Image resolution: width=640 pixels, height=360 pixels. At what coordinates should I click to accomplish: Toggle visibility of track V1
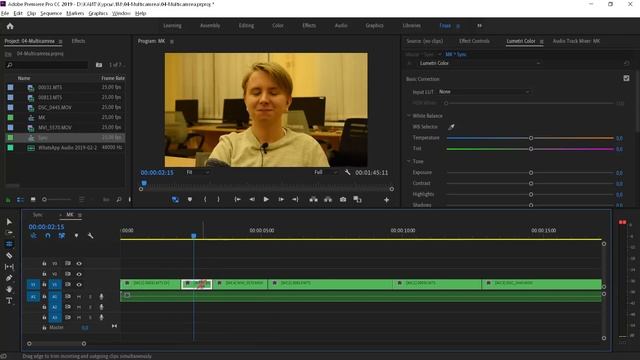coord(79,284)
